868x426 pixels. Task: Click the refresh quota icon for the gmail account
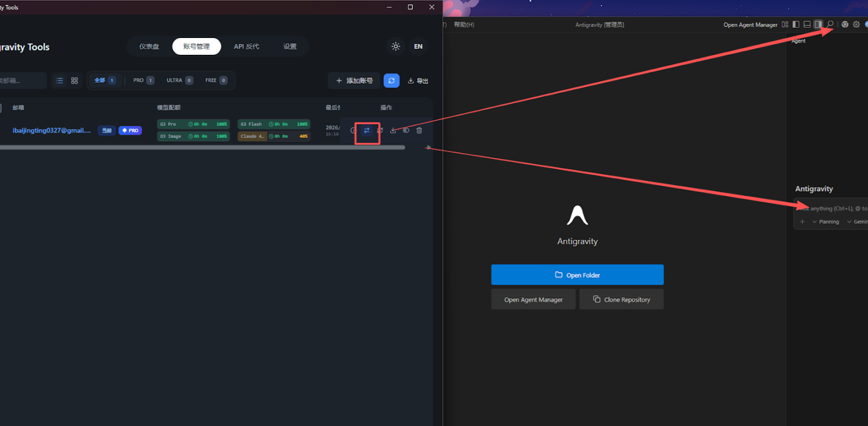tap(380, 130)
